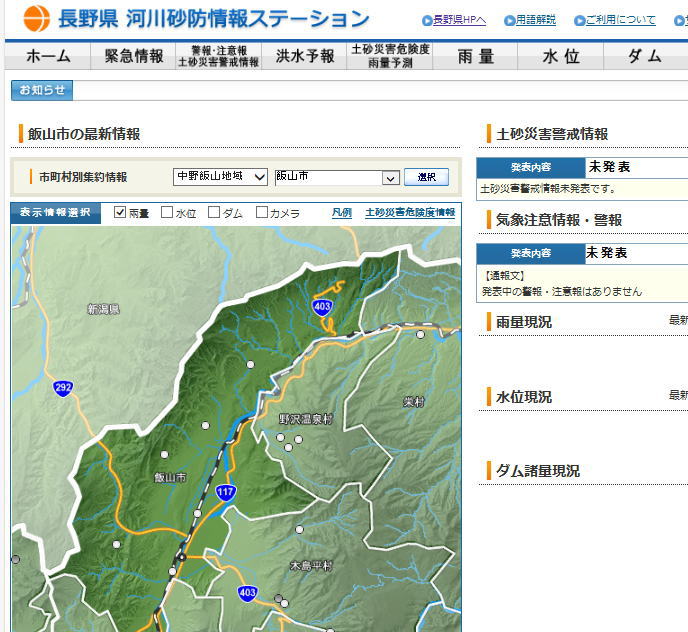The width and height of the screenshot is (688, 632).
Task: Click the upper route 403 shield near the top of map
Action: (322, 307)
